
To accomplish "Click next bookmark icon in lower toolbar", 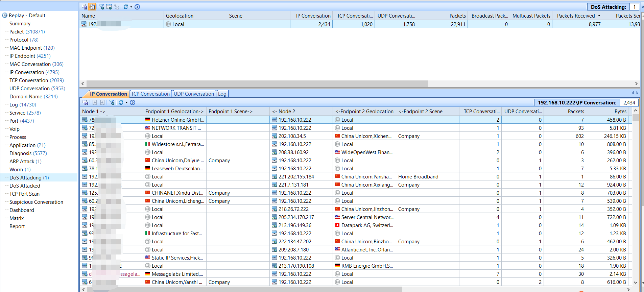I will pyautogui.click(x=102, y=102).
